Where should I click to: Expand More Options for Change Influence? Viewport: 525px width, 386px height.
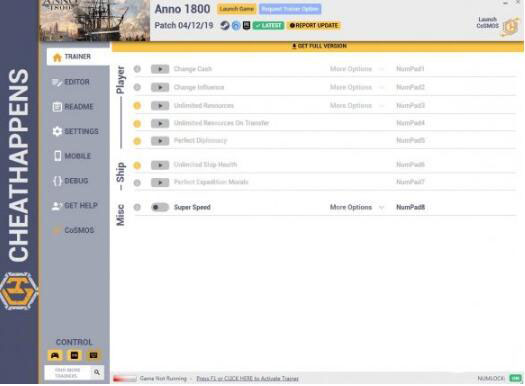[357, 87]
